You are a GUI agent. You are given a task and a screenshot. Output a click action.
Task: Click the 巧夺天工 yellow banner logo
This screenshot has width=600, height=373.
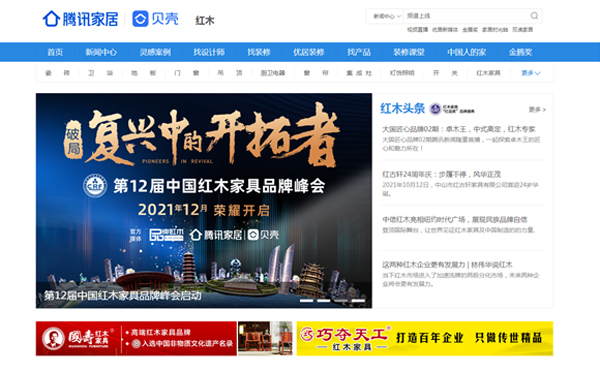coord(345,338)
